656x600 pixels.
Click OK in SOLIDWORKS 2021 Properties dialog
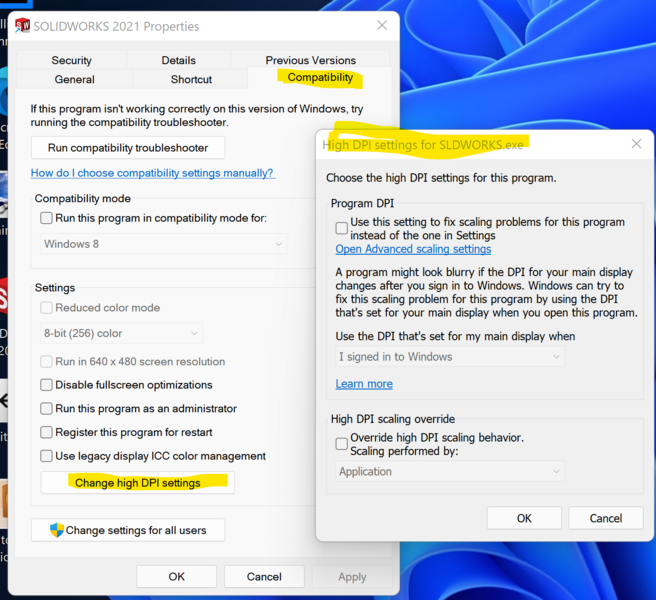click(x=177, y=577)
